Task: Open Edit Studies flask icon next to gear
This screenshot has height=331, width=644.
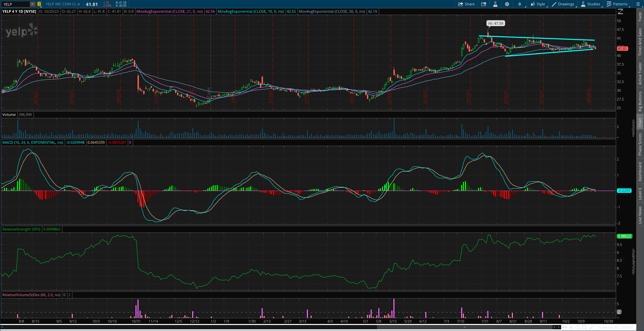Action: point(495,4)
